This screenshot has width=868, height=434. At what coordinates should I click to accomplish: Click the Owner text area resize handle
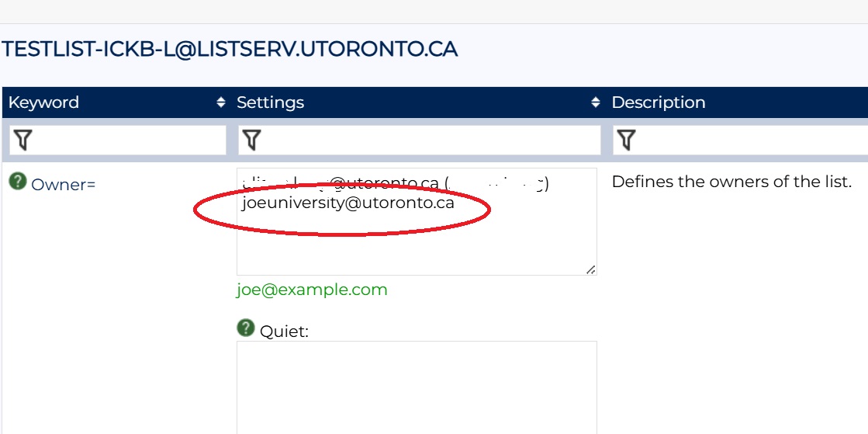pyautogui.click(x=590, y=269)
